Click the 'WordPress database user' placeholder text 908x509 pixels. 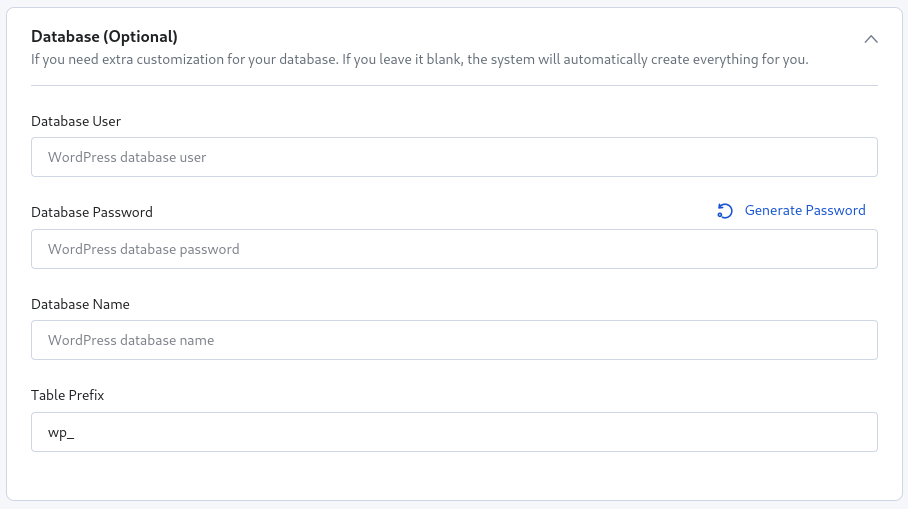[x=127, y=157]
